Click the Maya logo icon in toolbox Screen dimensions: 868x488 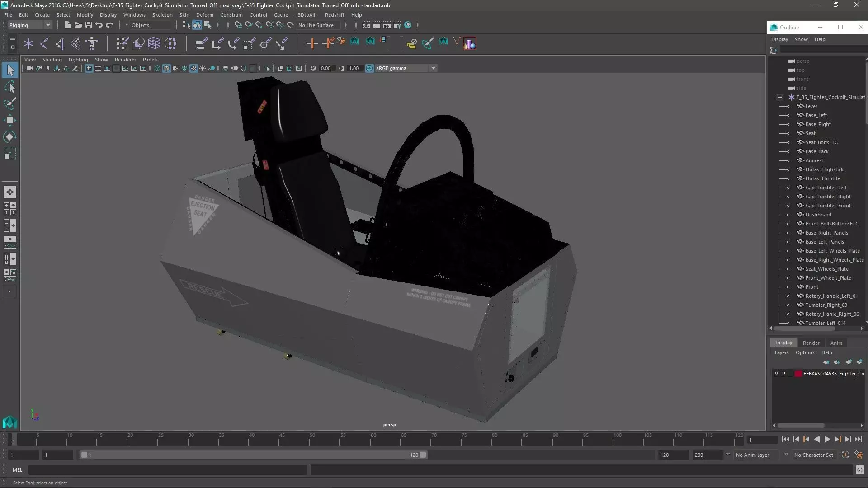pos(9,422)
